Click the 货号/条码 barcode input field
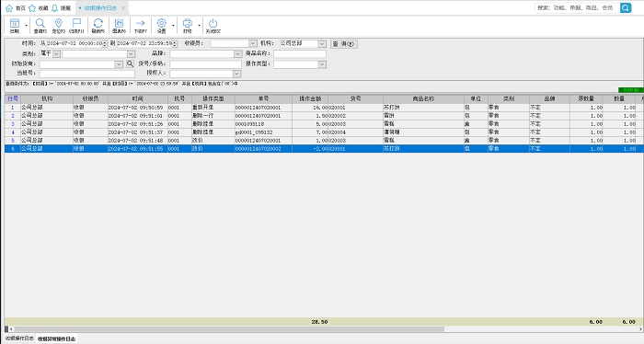Image resolution: width=644 pixels, height=344 pixels. pyautogui.click(x=205, y=64)
